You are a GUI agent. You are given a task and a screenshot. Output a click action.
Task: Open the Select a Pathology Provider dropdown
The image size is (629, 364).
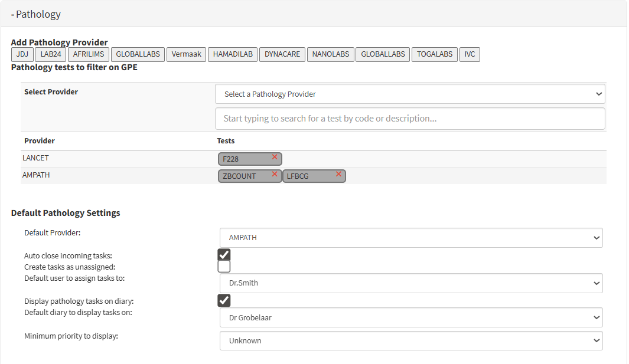point(410,94)
